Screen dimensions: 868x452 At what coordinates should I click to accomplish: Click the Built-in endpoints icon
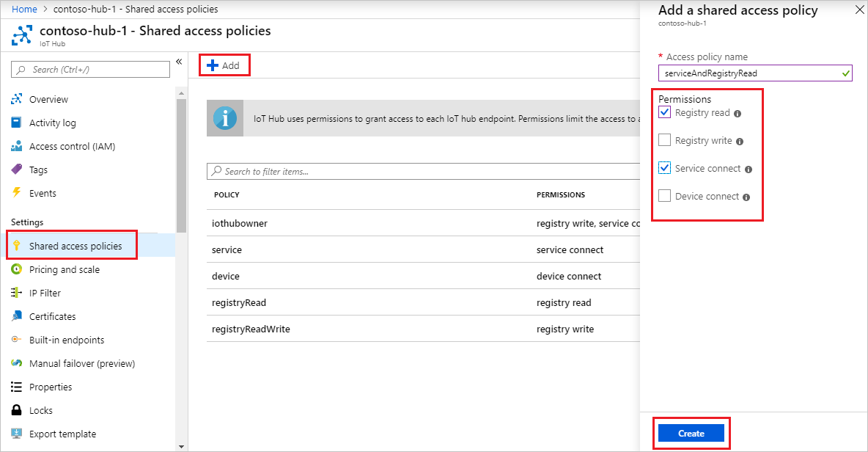pos(17,340)
